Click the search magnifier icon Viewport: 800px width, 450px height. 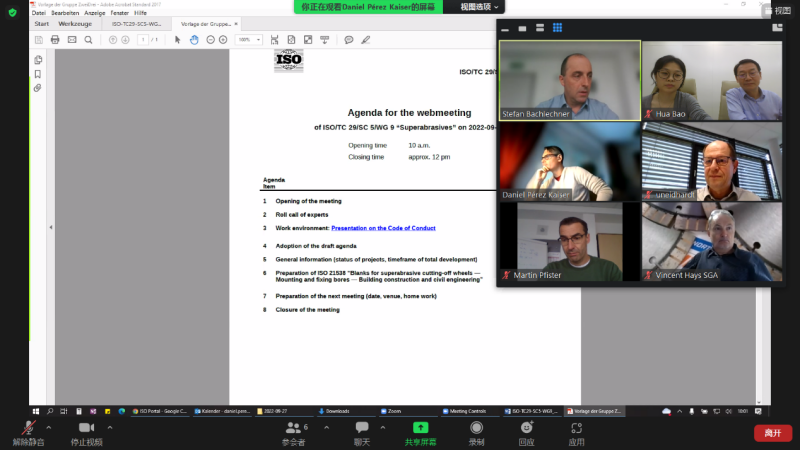coord(88,40)
